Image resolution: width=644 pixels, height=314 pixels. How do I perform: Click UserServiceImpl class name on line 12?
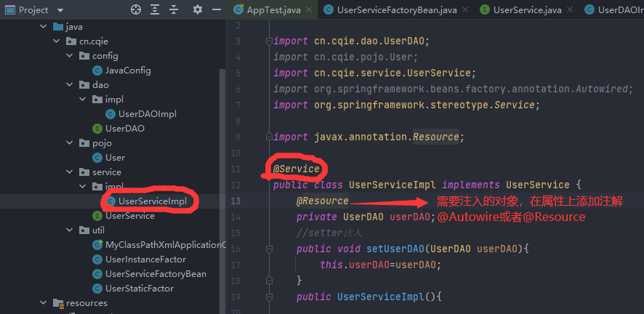(x=393, y=185)
